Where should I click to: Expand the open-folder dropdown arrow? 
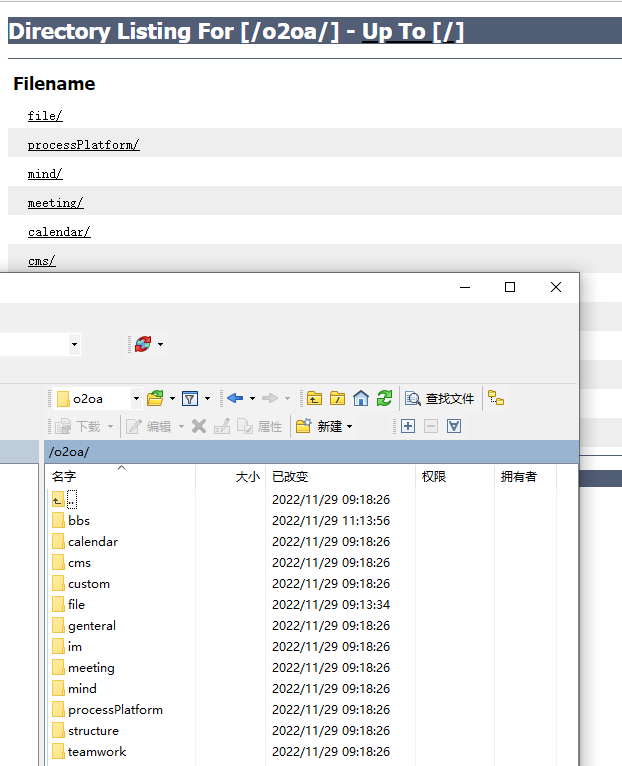click(172, 399)
